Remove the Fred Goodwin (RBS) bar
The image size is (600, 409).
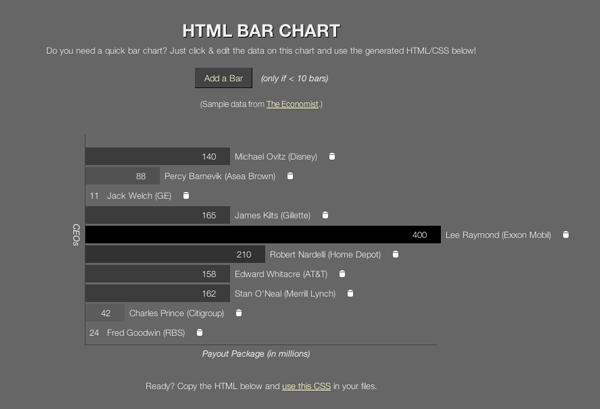click(x=199, y=333)
